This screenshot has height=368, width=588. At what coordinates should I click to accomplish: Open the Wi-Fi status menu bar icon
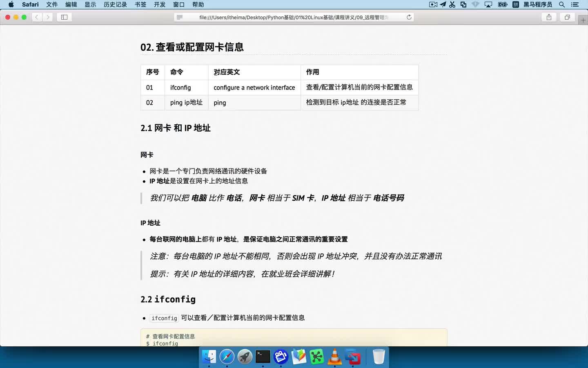tap(475, 4)
